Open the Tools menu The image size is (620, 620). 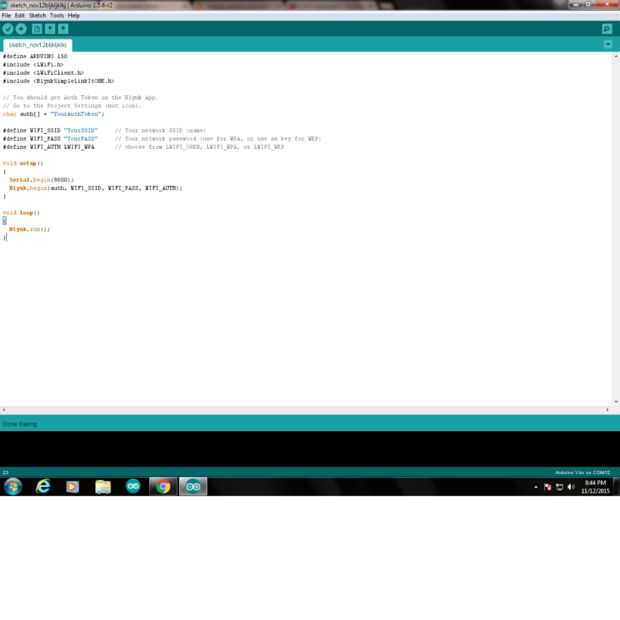[57, 15]
